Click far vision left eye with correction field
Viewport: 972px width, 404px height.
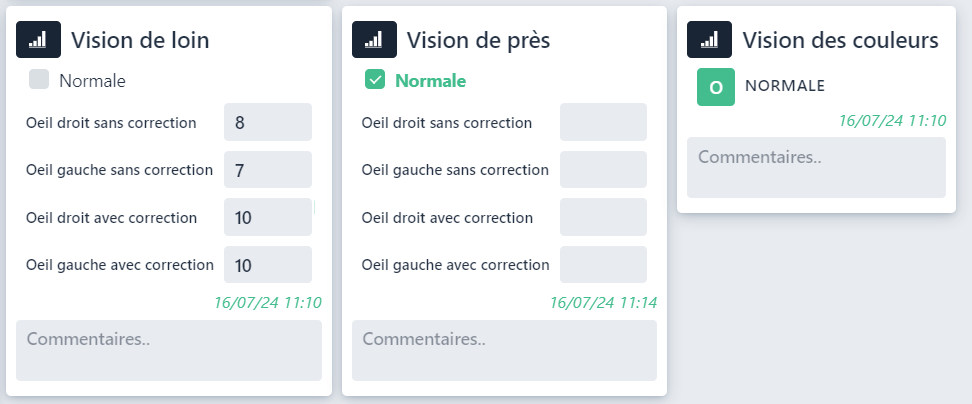(268, 265)
